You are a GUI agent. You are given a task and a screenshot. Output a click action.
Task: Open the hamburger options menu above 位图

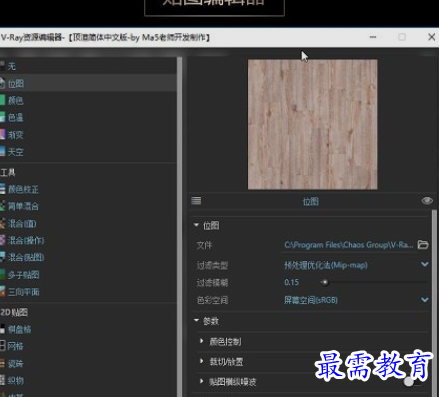(196, 200)
